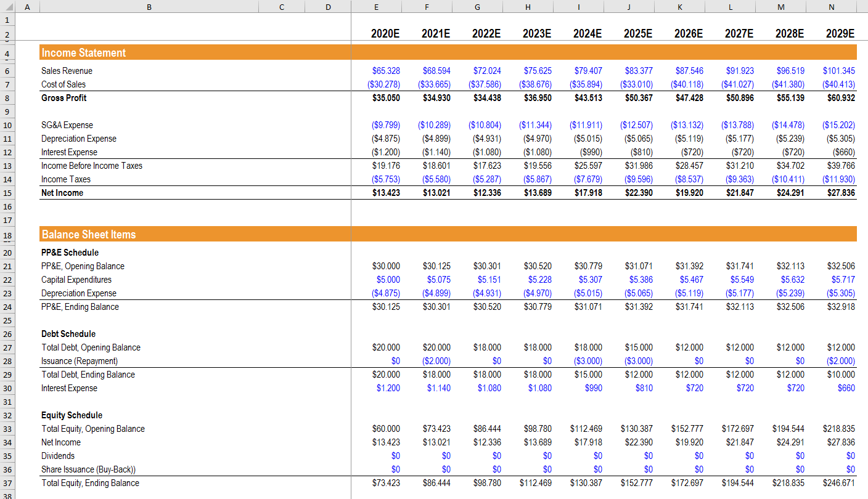Click the Select All triangle button
Image resolution: width=868 pixels, height=499 pixels.
7,6
